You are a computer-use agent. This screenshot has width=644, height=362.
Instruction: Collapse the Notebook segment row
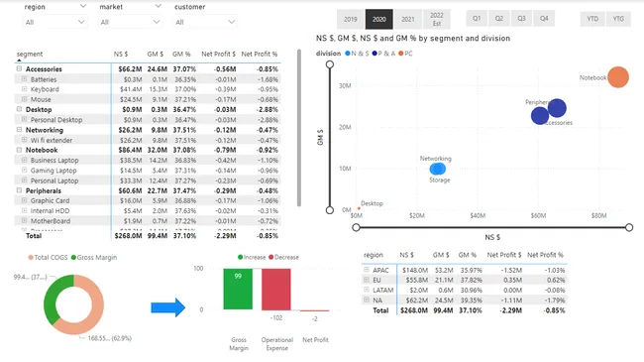tap(19, 150)
